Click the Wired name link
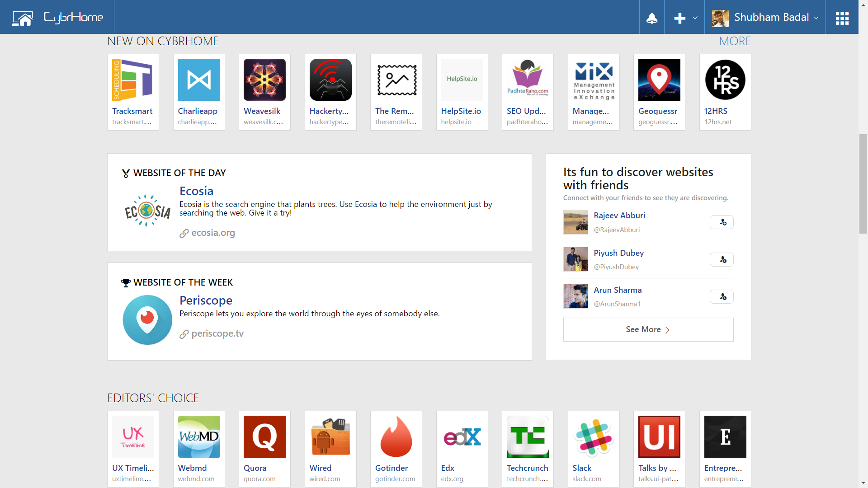The width and height of the screenshot is (868, 488). [321, 468]
